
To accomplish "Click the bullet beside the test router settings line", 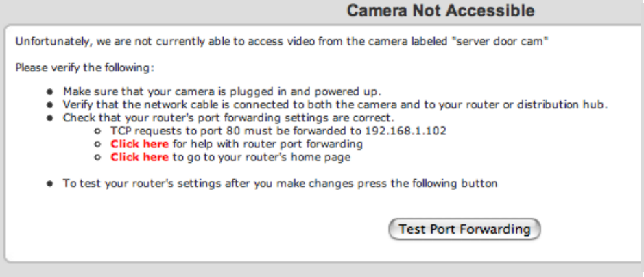I will (49, 184).
